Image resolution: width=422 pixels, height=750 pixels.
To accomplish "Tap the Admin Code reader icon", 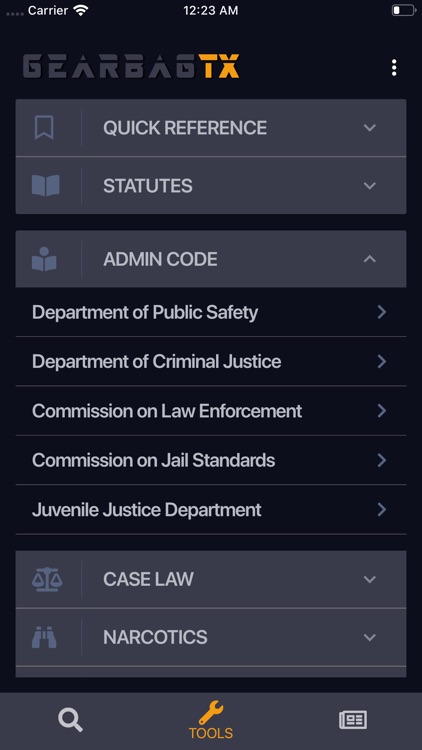I will tap(44, 259).
